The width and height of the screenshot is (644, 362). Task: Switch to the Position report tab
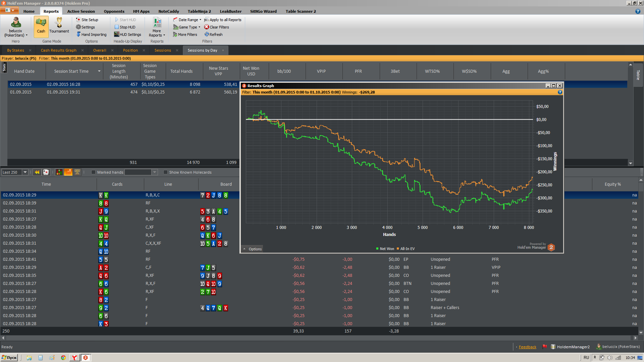(130, 50)
